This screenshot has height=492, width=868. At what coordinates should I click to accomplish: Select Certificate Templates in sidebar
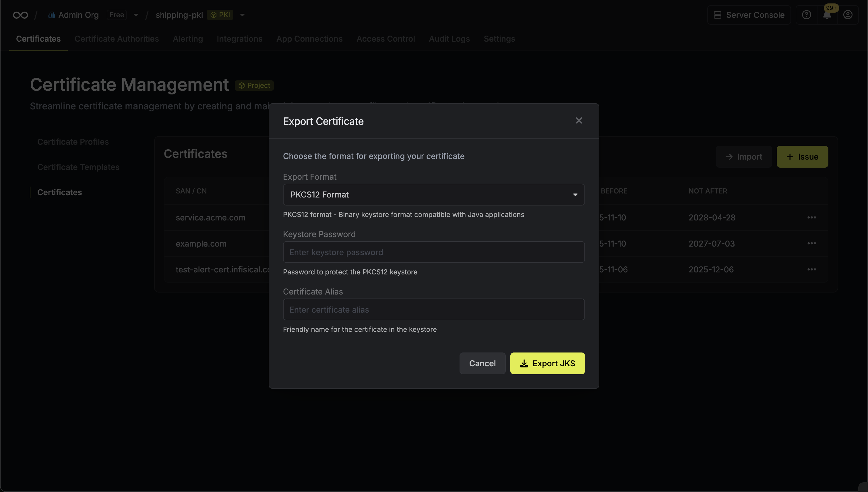(x=78, y=167)
